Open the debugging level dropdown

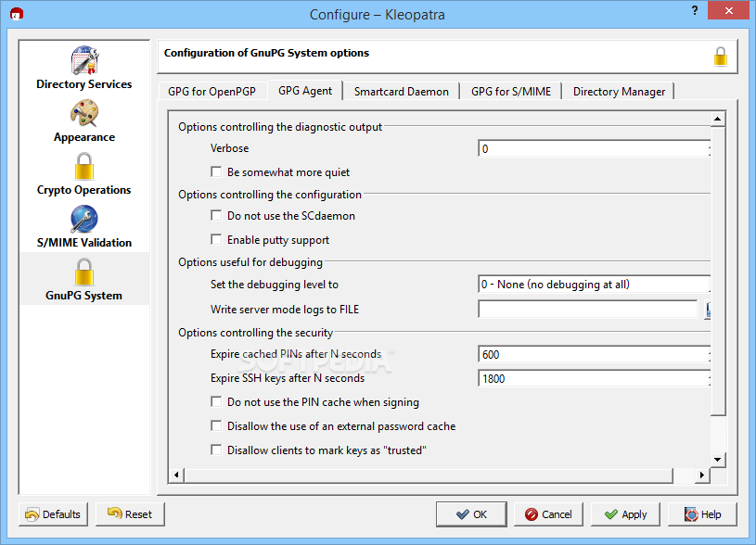pos(594,285)
